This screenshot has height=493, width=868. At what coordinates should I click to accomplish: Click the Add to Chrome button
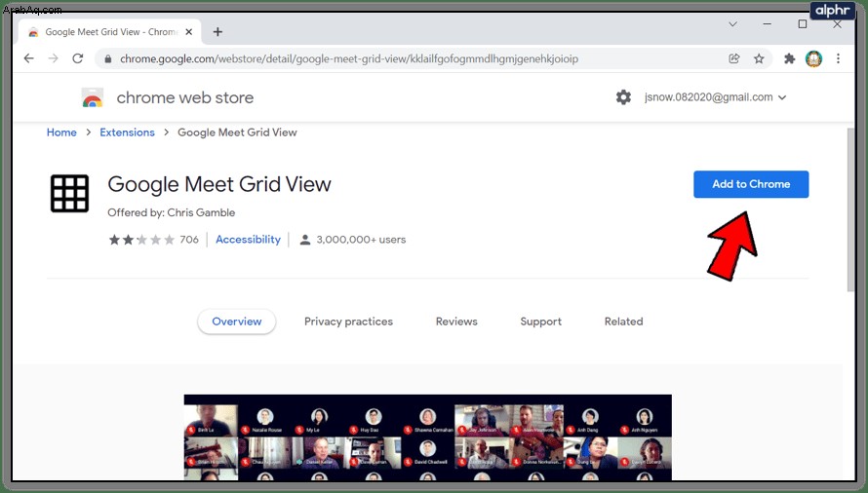pyautogui.click(x=751, y=184)
